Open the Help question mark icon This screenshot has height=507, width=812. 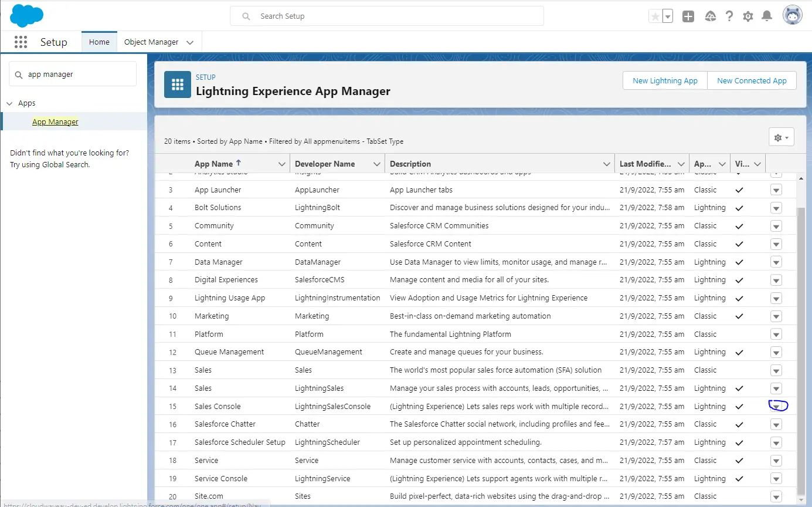pyautogui.click(x=729, y=16)
